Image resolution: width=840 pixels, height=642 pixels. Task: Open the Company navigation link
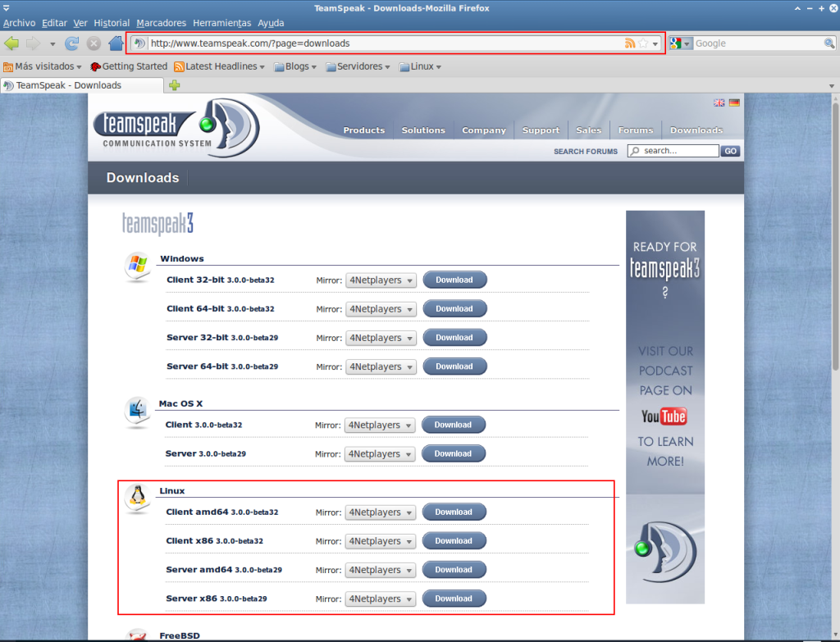click(484, 130)
